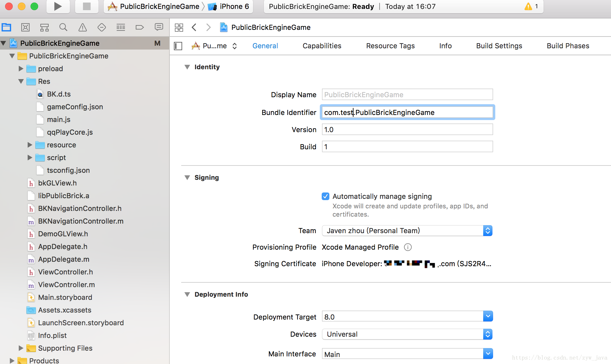Open the Devices Universal dropdown
The image size is (611, 364).
[407, 334]
